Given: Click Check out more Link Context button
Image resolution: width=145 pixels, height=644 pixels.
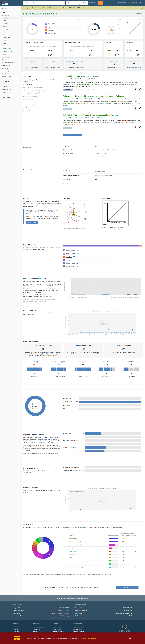Looking at the screenshot, I should coord(72,135).
